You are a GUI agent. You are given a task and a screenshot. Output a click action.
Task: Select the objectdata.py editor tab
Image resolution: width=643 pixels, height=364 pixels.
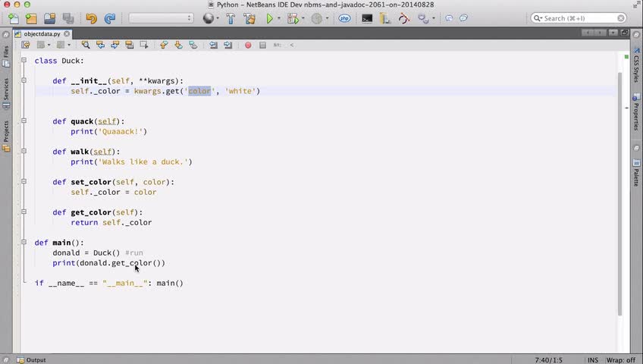(42, 34)
